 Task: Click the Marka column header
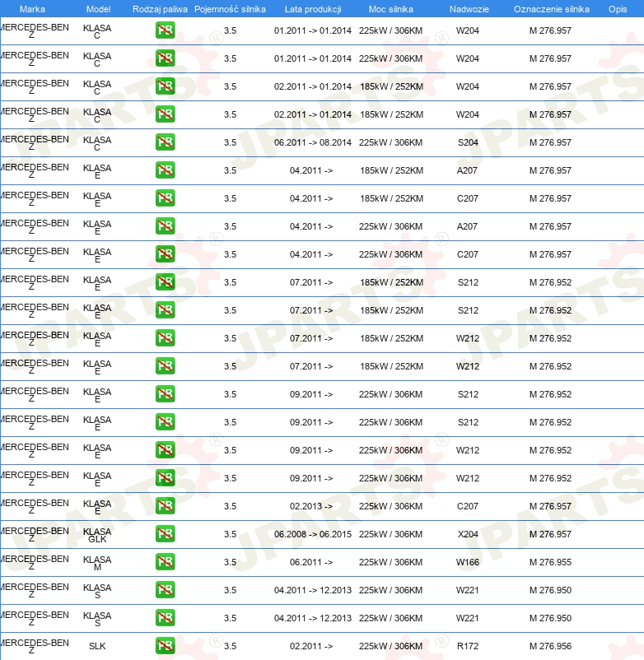tap(32, 9)
